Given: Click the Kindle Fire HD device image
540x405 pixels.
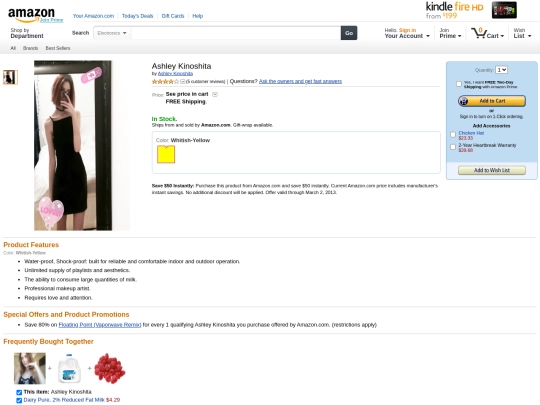Looking at the screenshot, I should click(x=504, y=10).
